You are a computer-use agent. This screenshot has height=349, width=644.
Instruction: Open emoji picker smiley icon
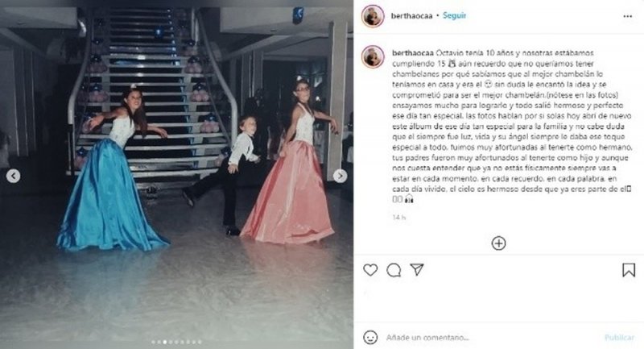click(x=370, y=338)
